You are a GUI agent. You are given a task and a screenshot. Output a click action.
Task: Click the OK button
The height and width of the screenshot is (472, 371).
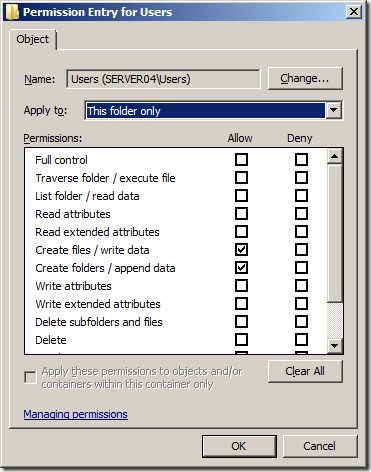pyautogui.click(x=239, y=446)
